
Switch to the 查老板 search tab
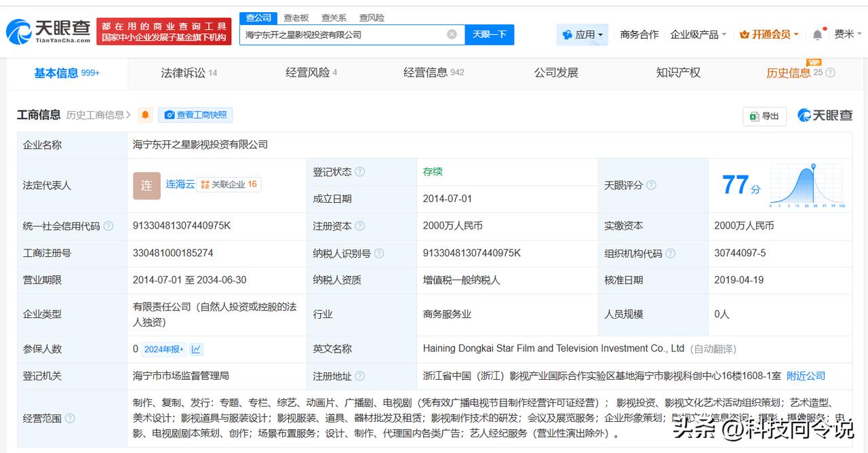click(296, 18)
